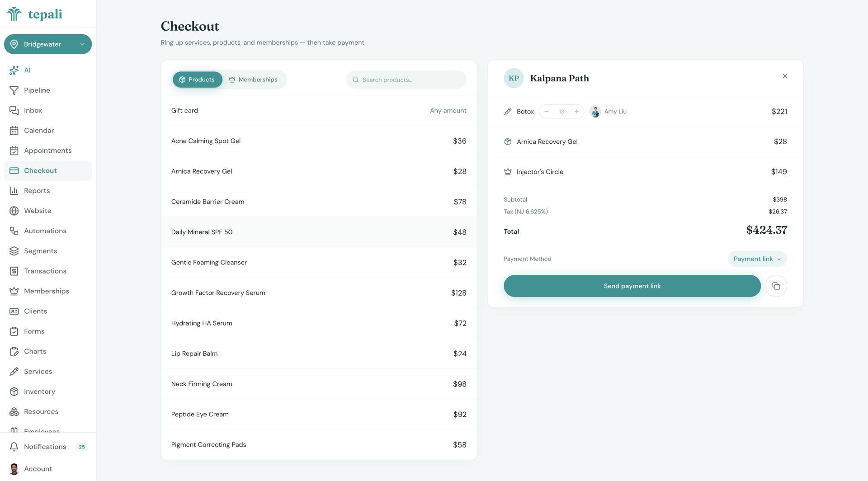The height and width of the screenshot is (481, 868).
Task: Open the AI sparkle icon in sidebar
Action: point(14,70)
